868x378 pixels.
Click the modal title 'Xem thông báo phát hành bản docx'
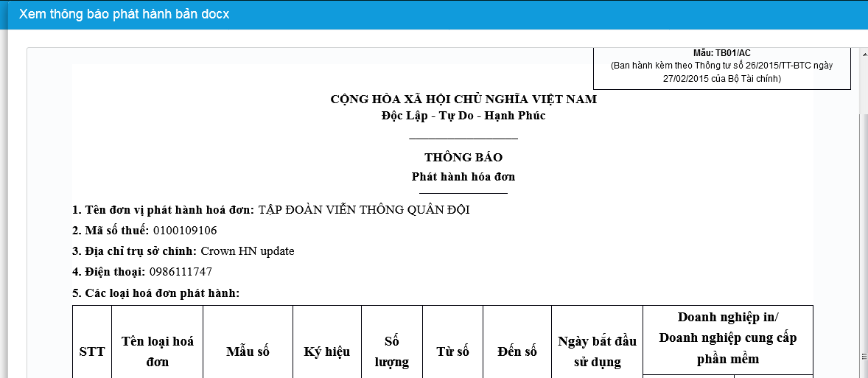pos(124,15)
